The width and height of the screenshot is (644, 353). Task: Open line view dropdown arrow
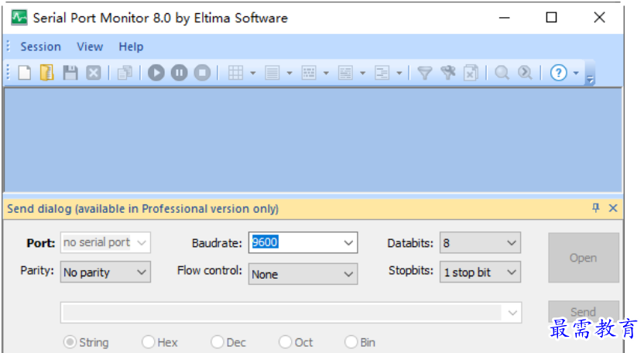(x=289, y=73)
